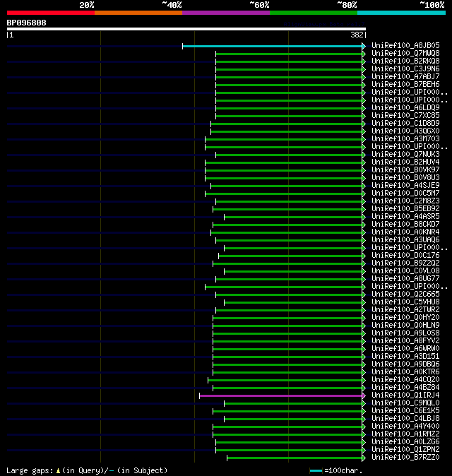Open hit UniRef100_A7ABJ7

click(405, 76)
